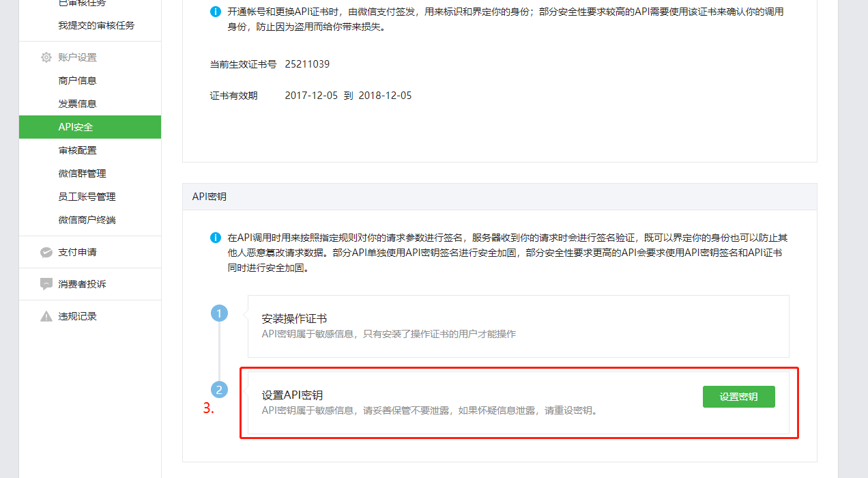
Task: Click the 消费者投诉 speech bubble icon
Action: (x=46, y=284)
